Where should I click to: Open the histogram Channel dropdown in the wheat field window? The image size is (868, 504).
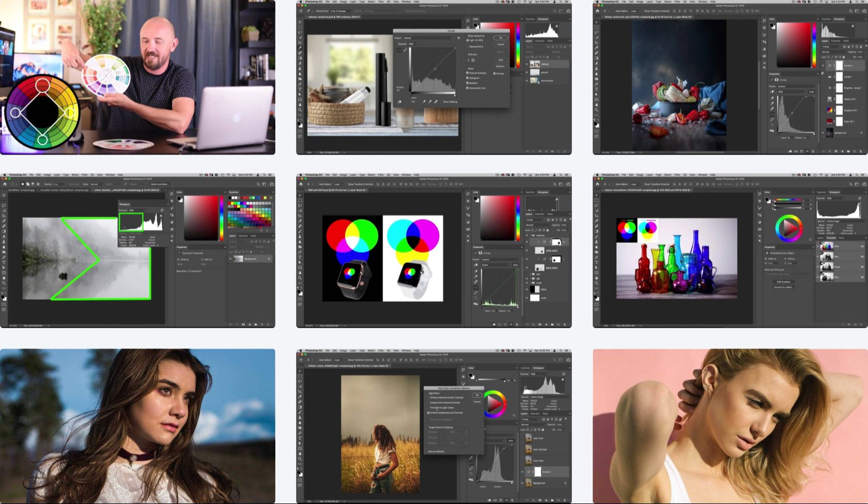(540, 374)
